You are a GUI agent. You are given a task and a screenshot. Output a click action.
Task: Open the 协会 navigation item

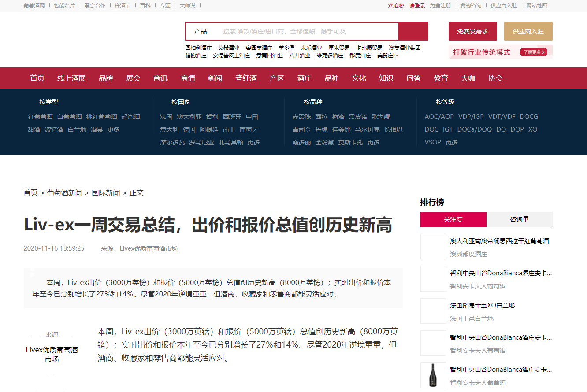(x=495, y=78)
